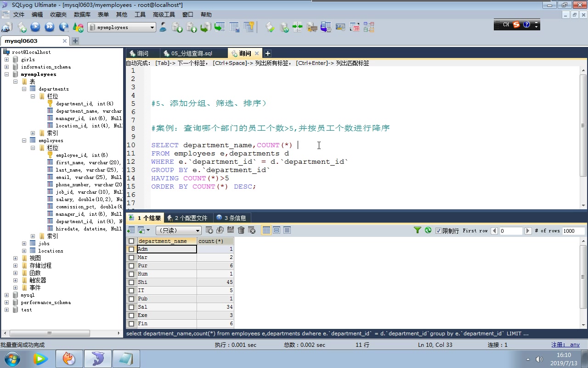The height and width of the screenshot is (368, 588).
Task: Tick the checkbox for the IT row
Action: 131,290
